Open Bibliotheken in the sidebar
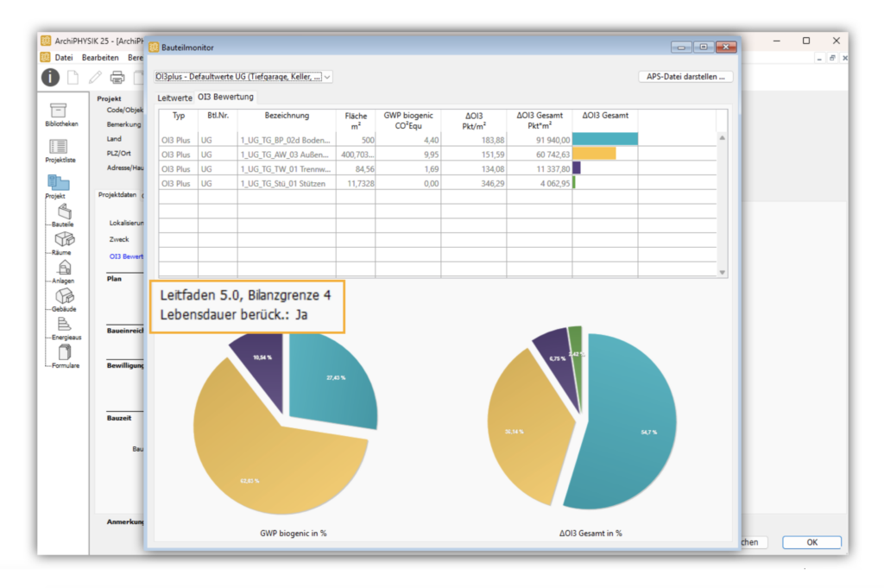 [x=61, y=115]
